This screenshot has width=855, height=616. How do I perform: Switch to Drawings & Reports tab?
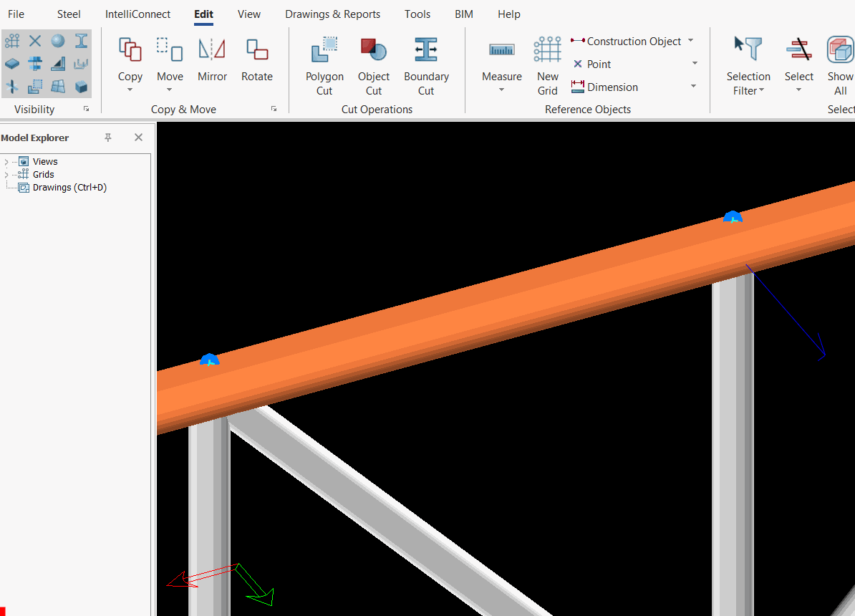click(332, 14)
